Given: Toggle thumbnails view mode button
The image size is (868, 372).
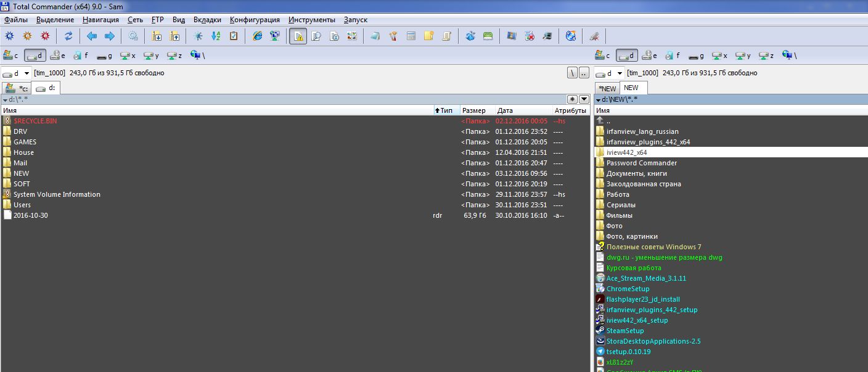Looking at the screenshot, I should 352,36.
